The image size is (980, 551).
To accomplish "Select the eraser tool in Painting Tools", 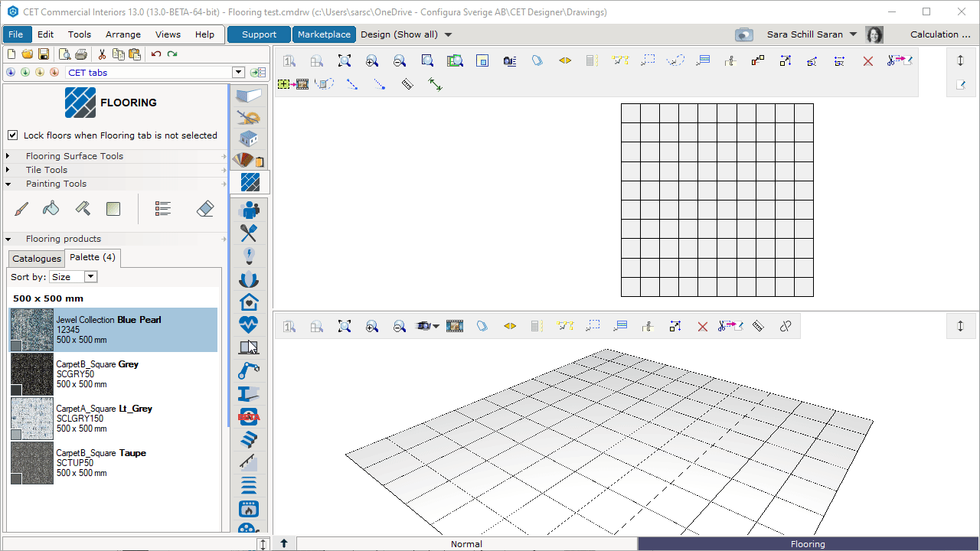I will click(205, 208).
